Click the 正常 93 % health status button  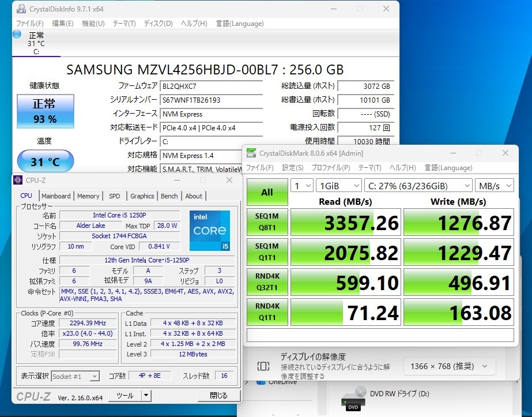point(45,111)
